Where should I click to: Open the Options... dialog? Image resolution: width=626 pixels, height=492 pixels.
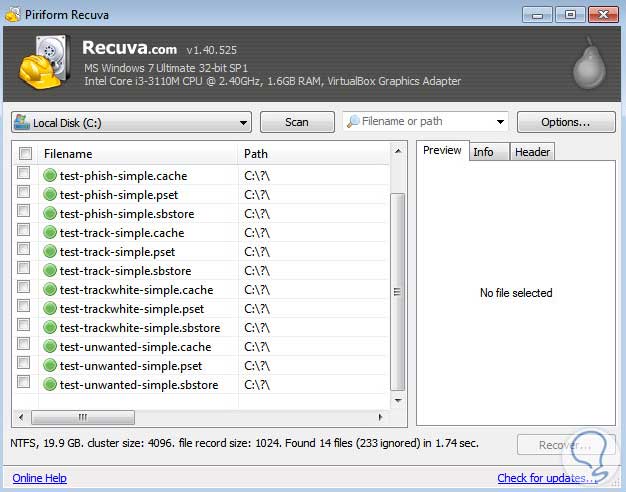point(566,122)
